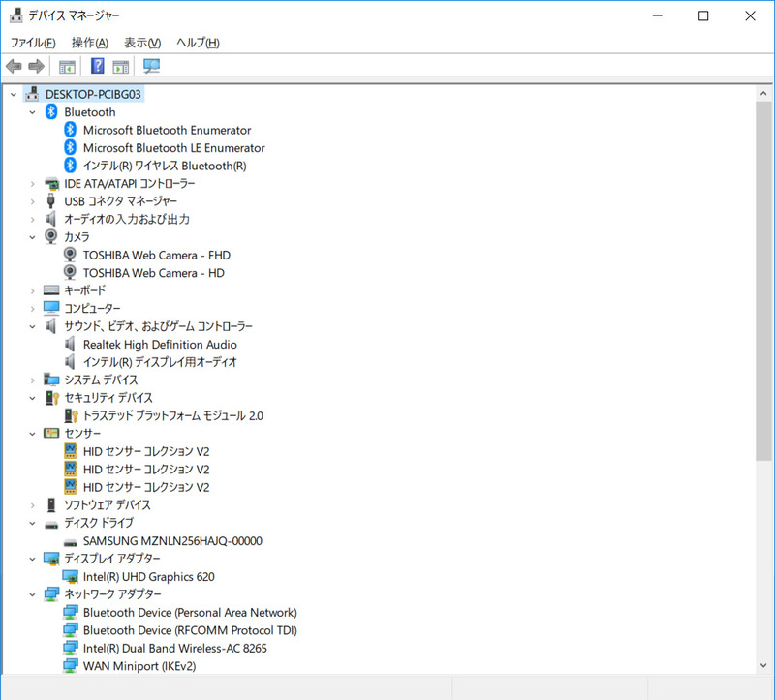
Task: Click the Back navigation arrow
Action: 13,66
